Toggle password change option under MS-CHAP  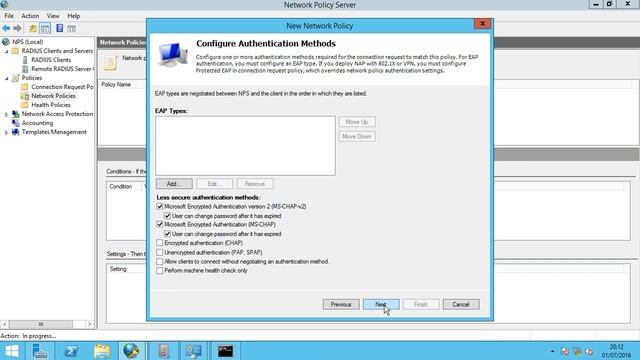coord(167,234)
